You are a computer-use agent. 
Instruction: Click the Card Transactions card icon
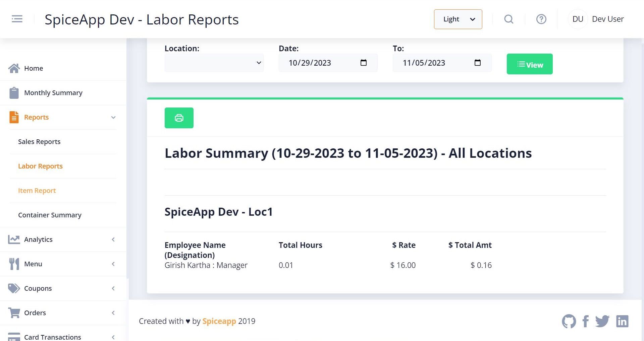click(14, 337)
